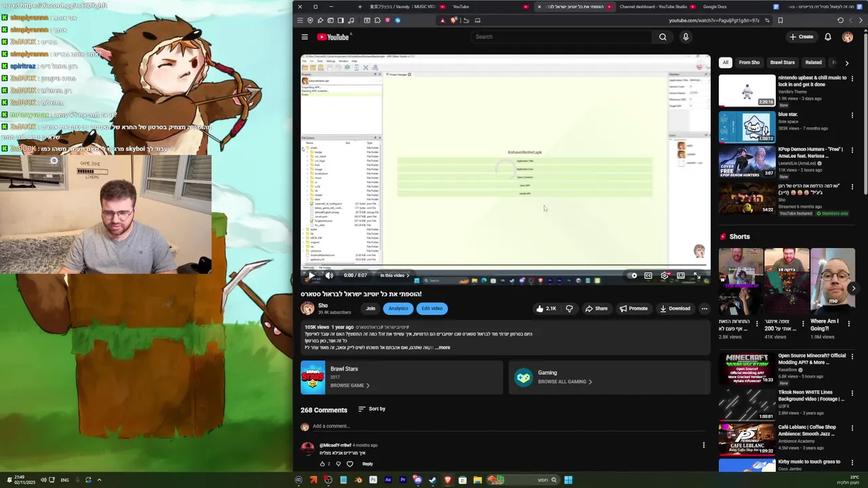Switch player to theater mode
This screenshot has height=488, width=868.
(680, 275)
